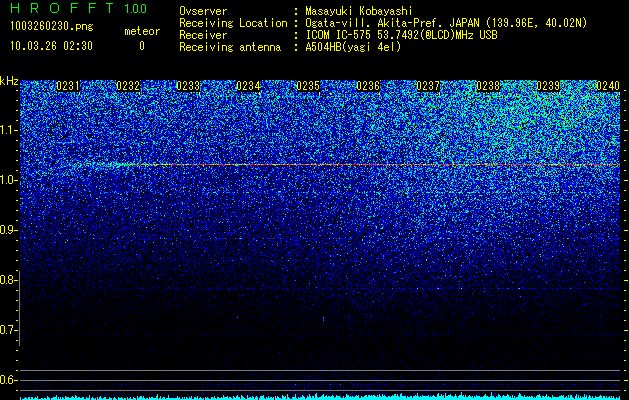Click the Receiver field label
Image resolution: width=629 pixels, height=400 pixels.
point(203,35)
